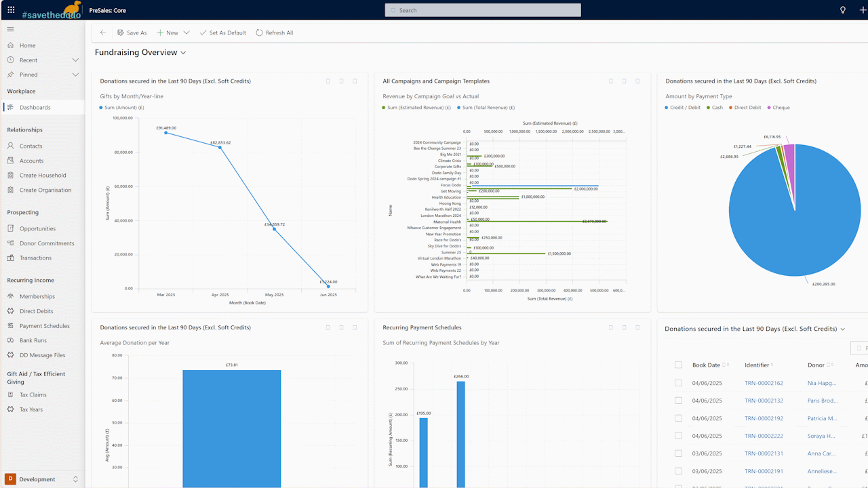Click in the Search box
Image resolution: width=868 pixels, height=488 pixels.
[x=483, y=10]
